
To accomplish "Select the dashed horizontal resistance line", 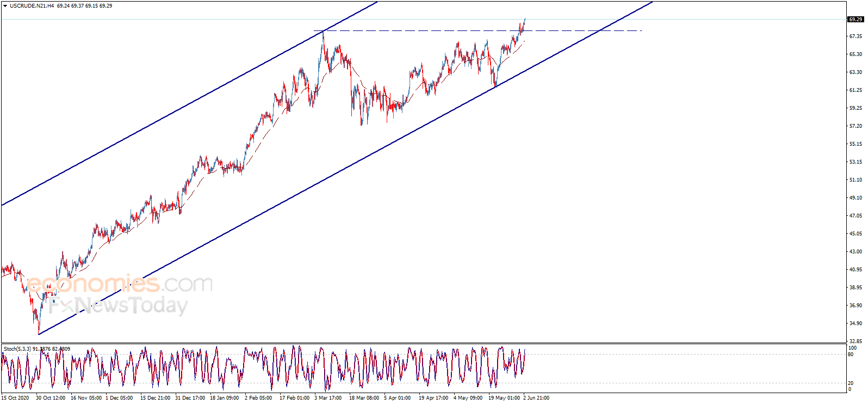I will click(478, 30).
